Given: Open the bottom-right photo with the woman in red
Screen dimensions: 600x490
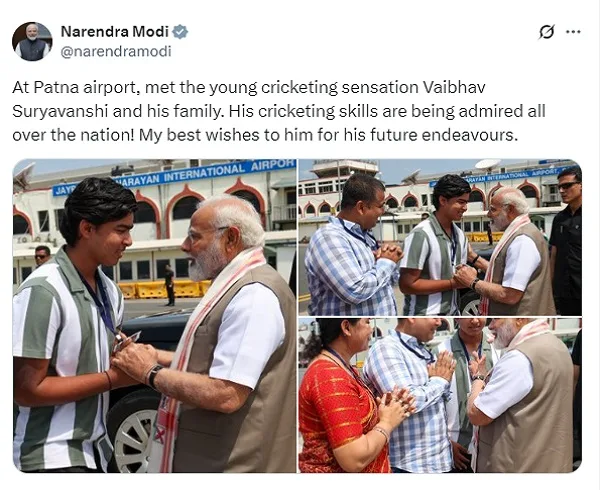Looking at the screenshot, I should pyautogui.click(x=440, y=396).
